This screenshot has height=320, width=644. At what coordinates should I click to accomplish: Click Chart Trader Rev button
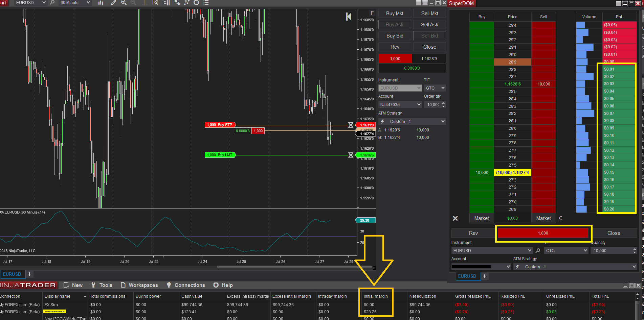(395, 47)
